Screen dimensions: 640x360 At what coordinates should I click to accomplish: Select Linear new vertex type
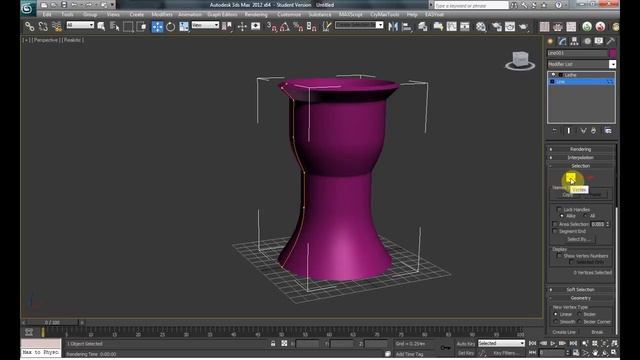coord(556,314)
